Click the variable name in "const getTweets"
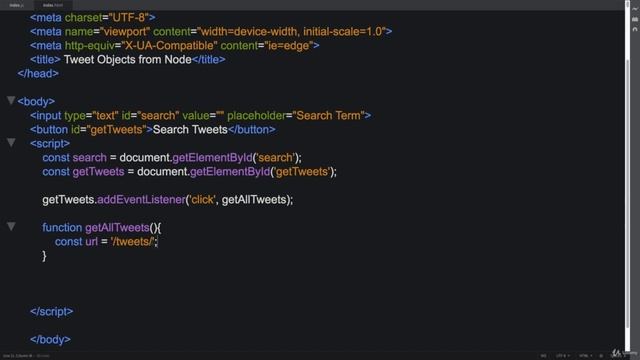This screenshot has width=640, height=360. click(98, 171)
